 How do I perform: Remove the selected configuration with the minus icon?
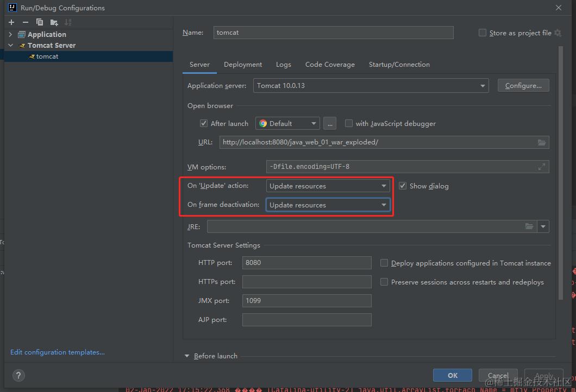(x=26, y=22)
